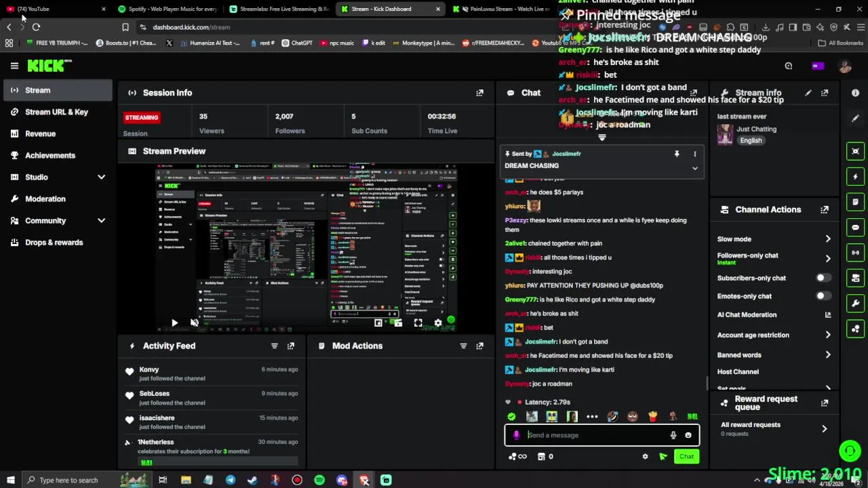Screen dimensions: 868x488
Task: Edit Stream info with pencil icon
Action: point(808,93)
